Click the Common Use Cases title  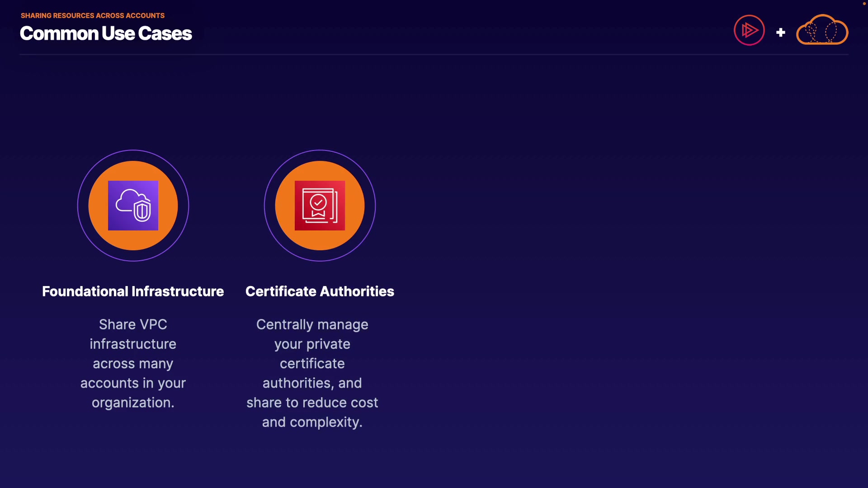coord(106,33)
